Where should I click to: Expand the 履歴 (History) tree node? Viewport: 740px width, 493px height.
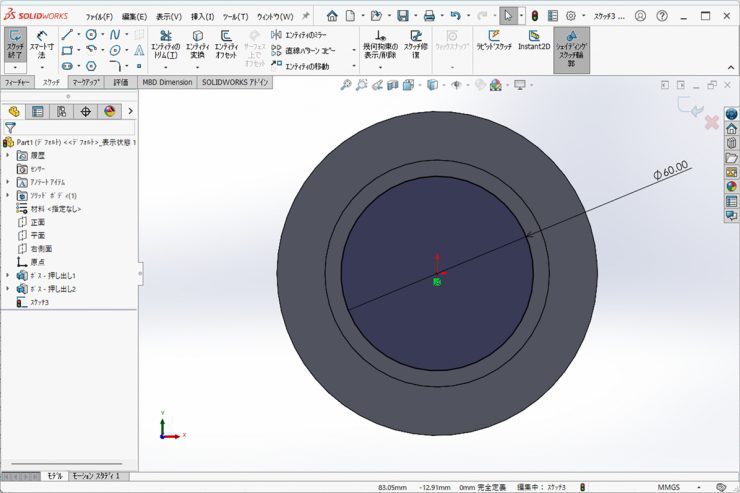point(8,156)
